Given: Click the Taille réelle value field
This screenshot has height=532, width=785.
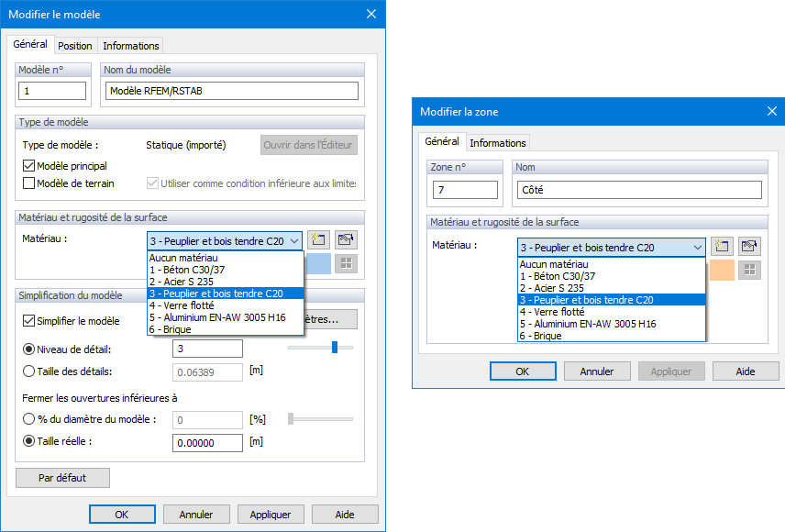Looking at the screenshot, I should 207,443.
